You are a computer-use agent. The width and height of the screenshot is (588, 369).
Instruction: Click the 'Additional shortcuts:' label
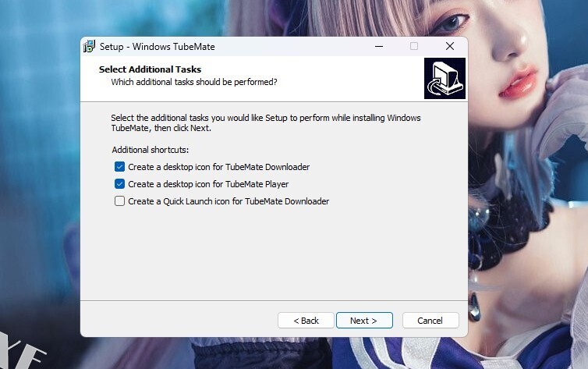[151, 150]
